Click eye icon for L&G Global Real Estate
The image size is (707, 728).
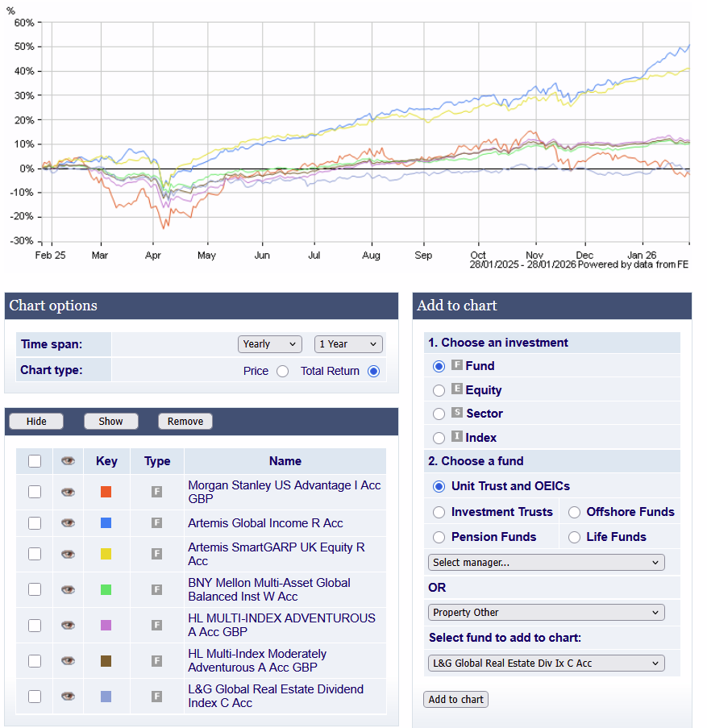(68, 696)
